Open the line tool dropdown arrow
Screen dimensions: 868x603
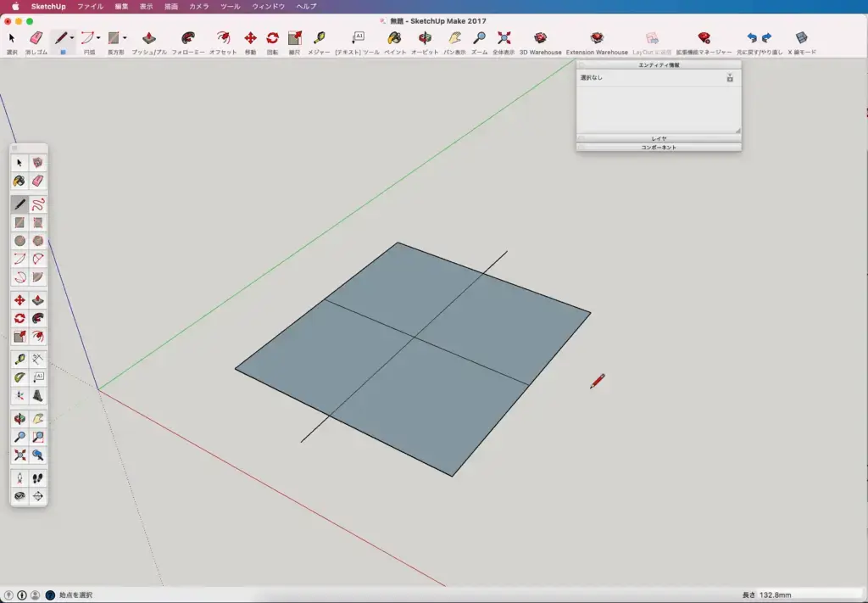coord(72,38)
